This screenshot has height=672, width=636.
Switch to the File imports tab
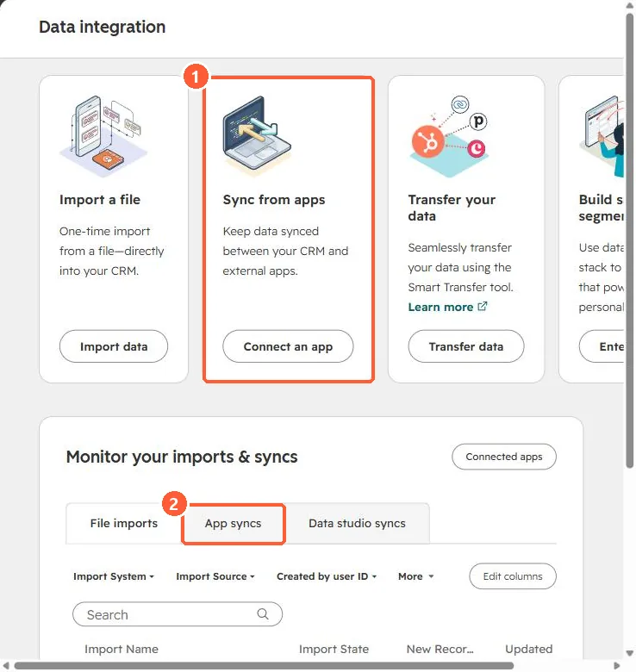(x=124, y=523)
